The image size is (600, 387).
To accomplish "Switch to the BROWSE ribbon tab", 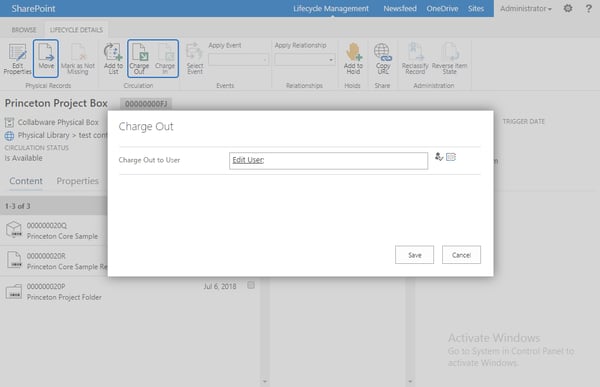I will click(x=24, y=29).
